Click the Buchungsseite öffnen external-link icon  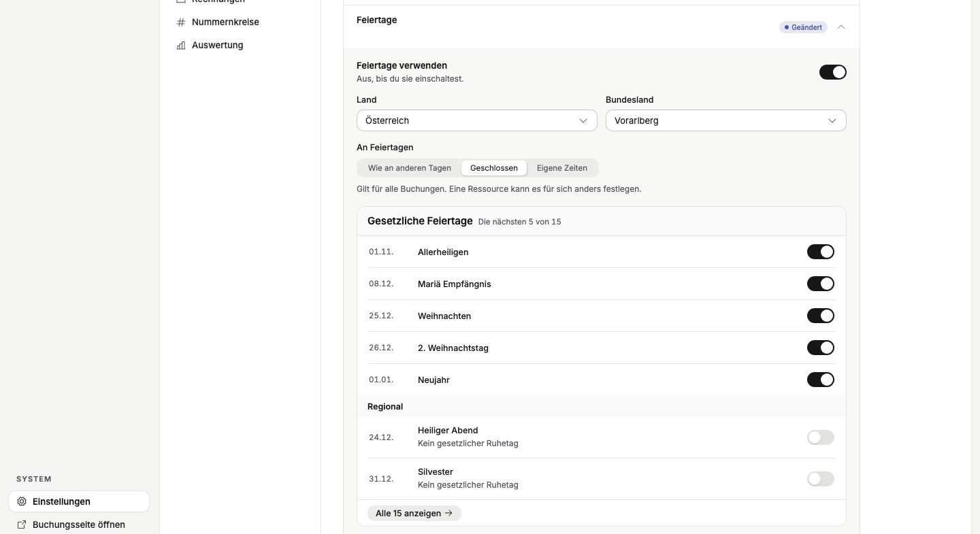22,524
